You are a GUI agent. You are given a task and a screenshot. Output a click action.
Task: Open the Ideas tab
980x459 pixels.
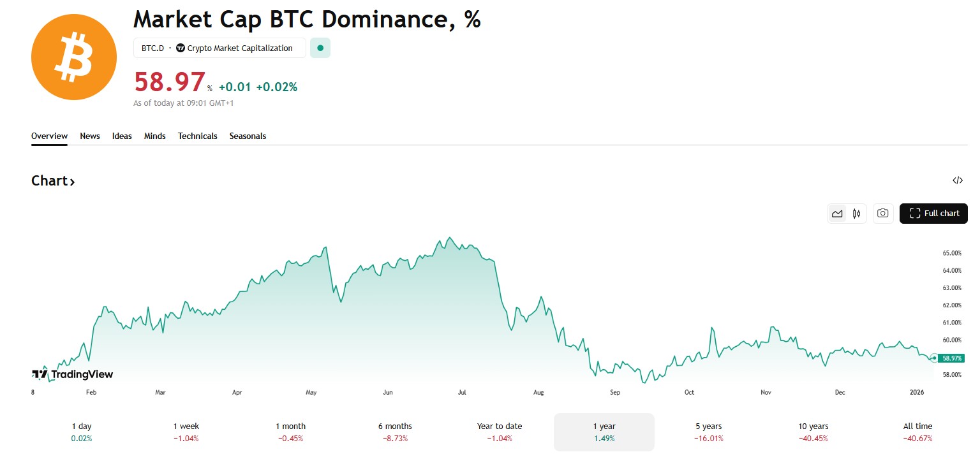122,136
